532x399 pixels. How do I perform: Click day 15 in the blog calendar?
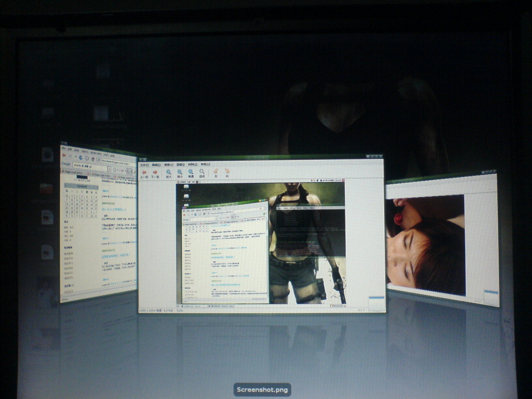coord(72,204)
